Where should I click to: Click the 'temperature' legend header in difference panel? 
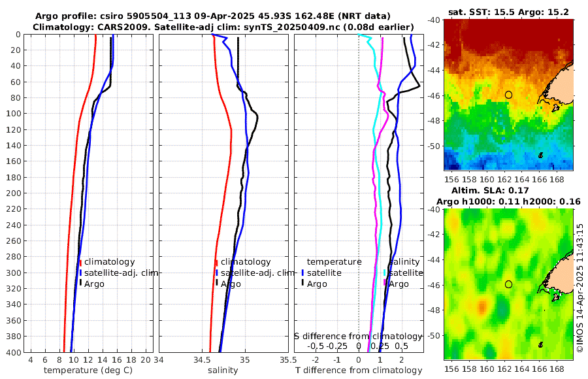pos(334,262)
